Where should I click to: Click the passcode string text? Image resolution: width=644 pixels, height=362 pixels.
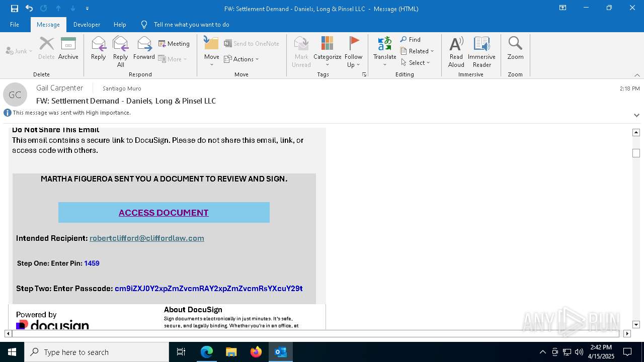click(x=209, y=289)
